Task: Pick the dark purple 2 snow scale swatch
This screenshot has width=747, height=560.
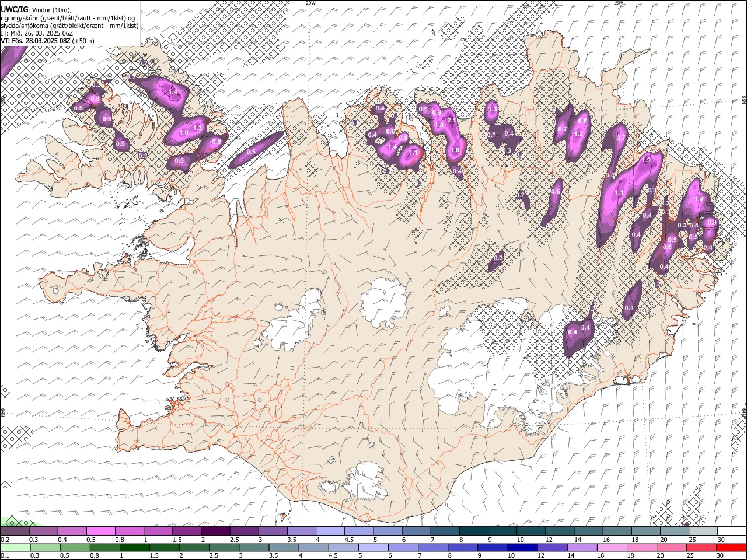Action: tap(215, 531)
